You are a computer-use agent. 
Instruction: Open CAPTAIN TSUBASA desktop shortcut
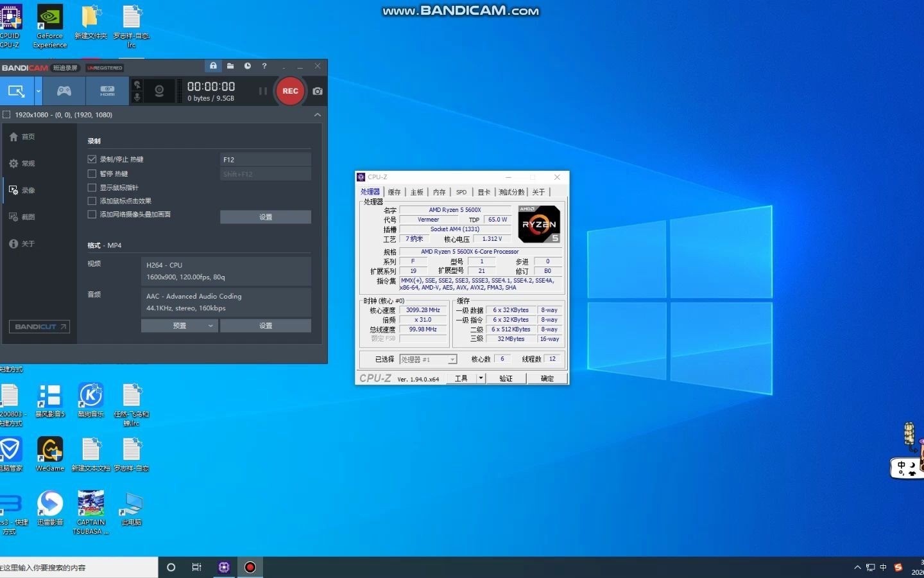91,512
